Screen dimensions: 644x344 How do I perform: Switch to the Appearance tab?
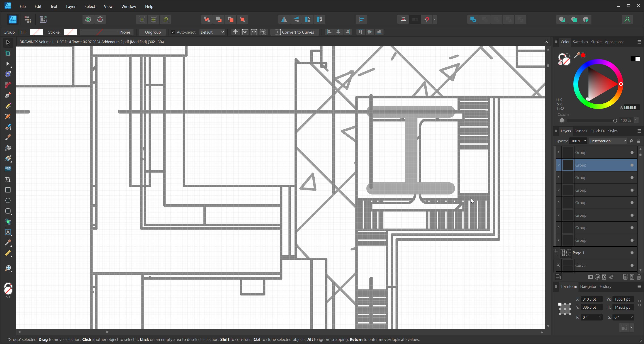point(614,42)
